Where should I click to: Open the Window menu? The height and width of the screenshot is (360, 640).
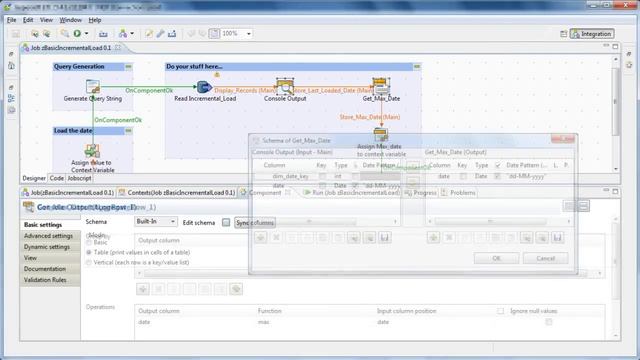(x=71, y=20)
